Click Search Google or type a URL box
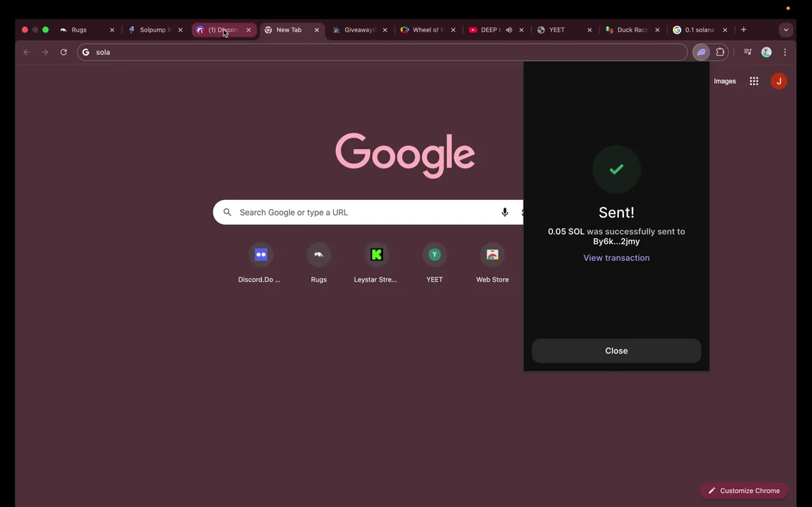Viewport: 812px width, 507px height. 368,213
